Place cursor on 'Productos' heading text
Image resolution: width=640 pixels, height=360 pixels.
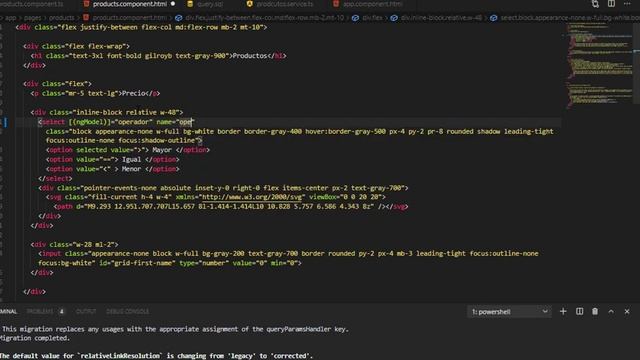pos(249,56)
